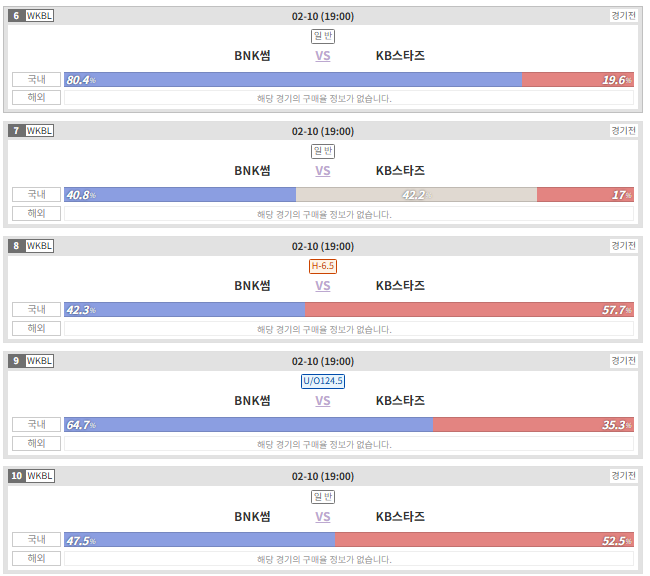650x576 pixels.
Task: Click the number 10 match badge
Action: (17, 476)
